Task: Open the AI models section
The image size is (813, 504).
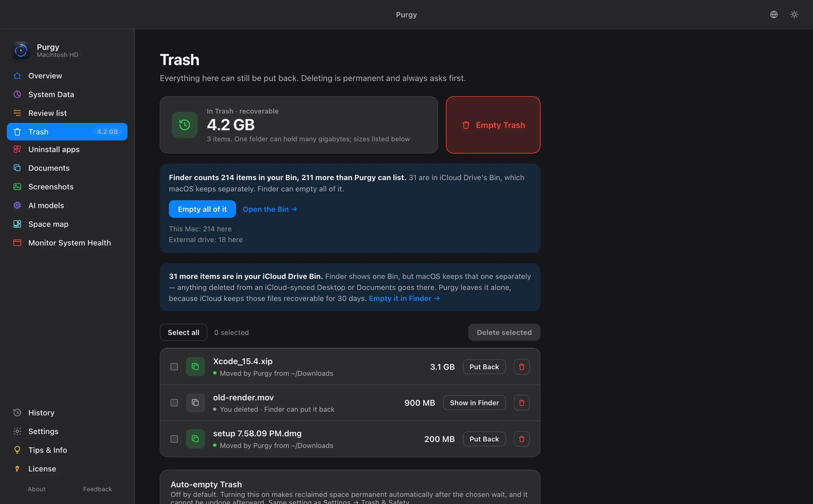Action: (67, 205)
